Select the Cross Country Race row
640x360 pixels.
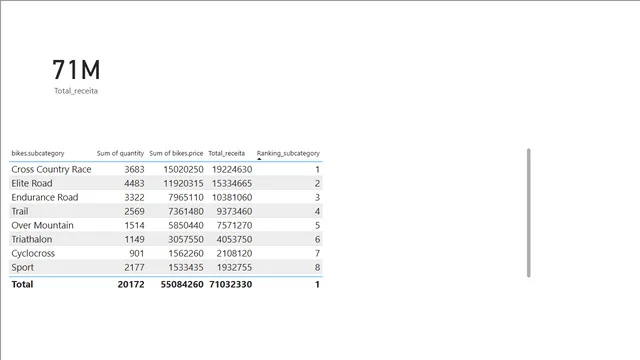click(x=166, y=169)
